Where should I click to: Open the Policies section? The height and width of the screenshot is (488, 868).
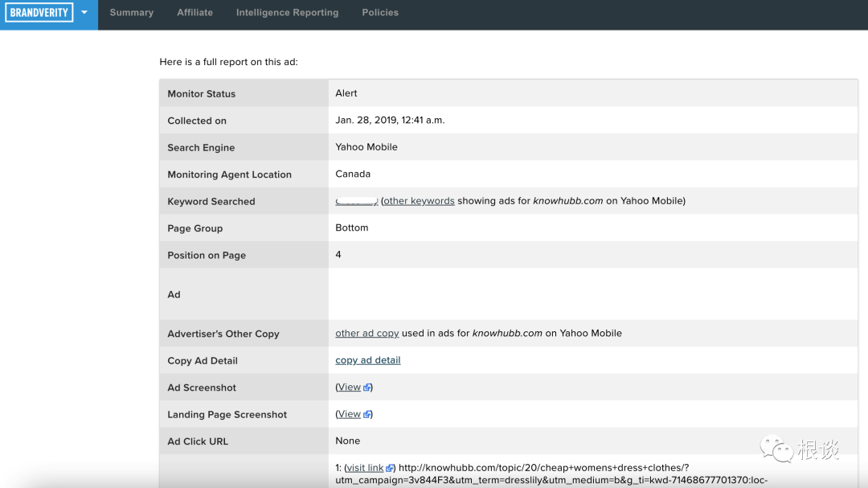tap(380, 13)
